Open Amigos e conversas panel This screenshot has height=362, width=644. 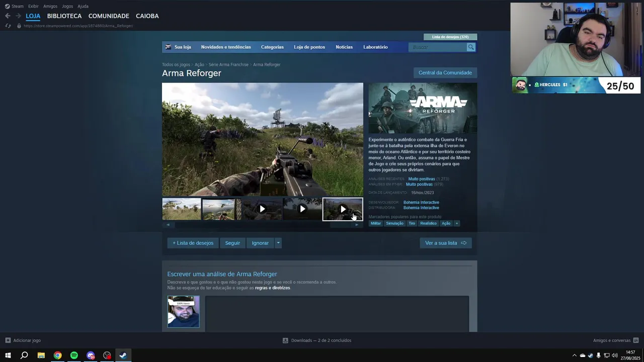[616, 340]
